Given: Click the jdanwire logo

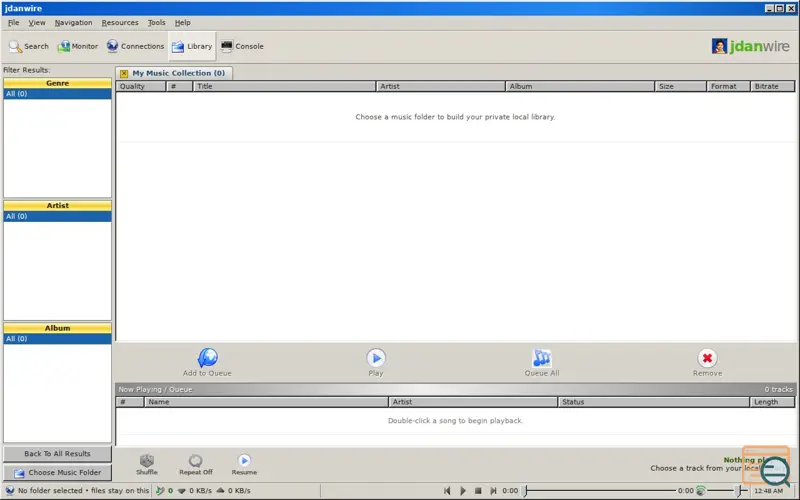Looking at the screenshot, I should [751, 46].
